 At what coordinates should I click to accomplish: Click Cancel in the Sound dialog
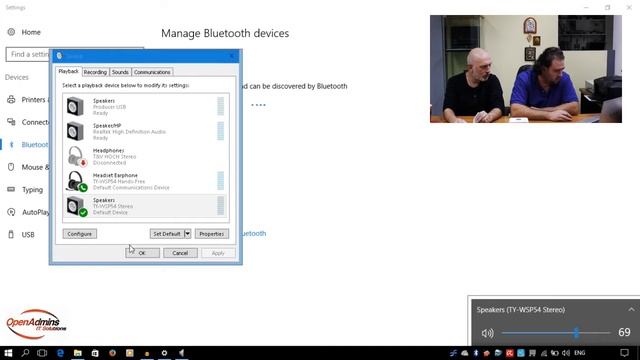(180, 253)
